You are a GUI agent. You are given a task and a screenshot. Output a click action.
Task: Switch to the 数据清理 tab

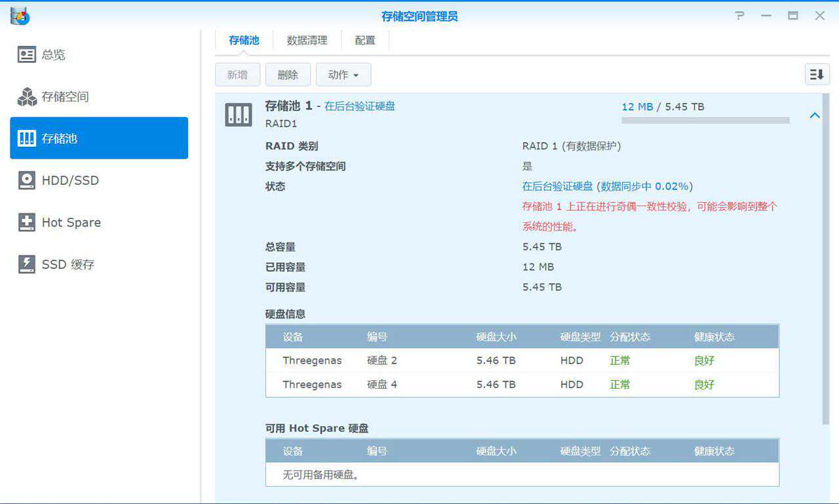(x=307, y=41)
